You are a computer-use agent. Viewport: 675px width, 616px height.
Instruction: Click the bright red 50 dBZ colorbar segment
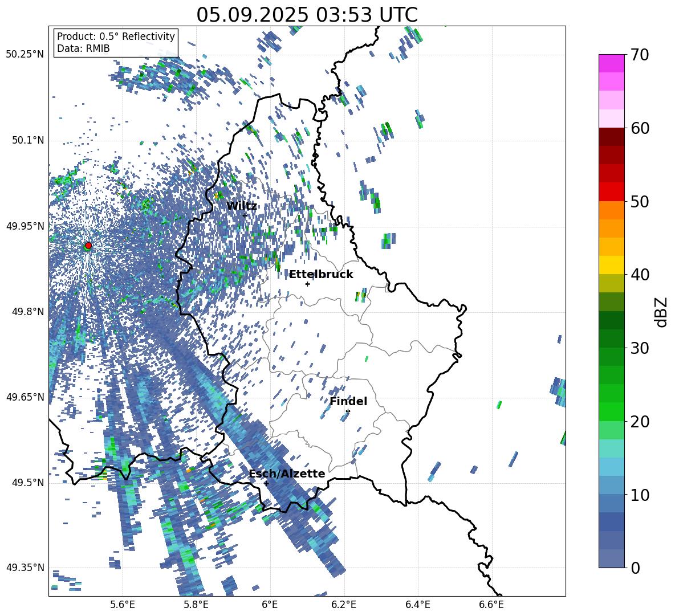tap(611, 192)
